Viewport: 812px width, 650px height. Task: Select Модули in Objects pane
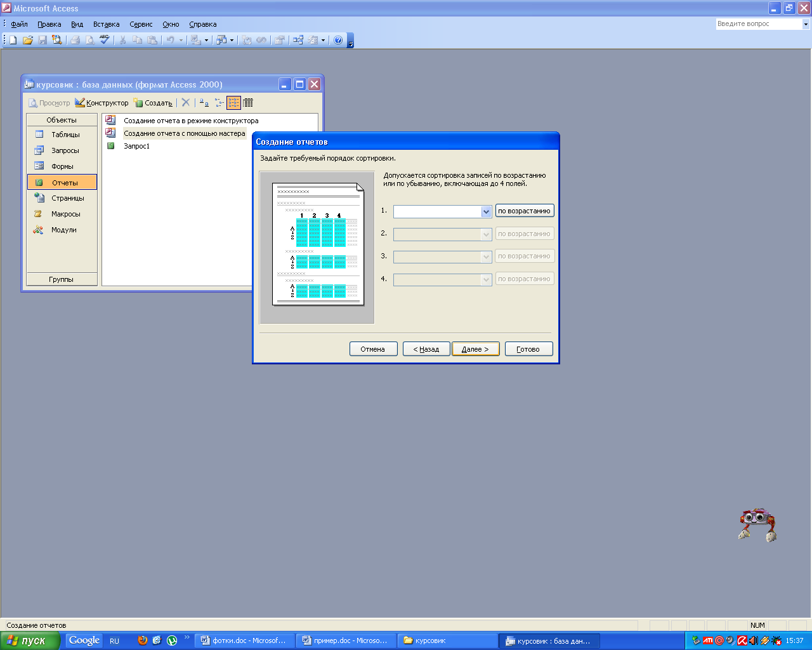click(x=62, y=230)
